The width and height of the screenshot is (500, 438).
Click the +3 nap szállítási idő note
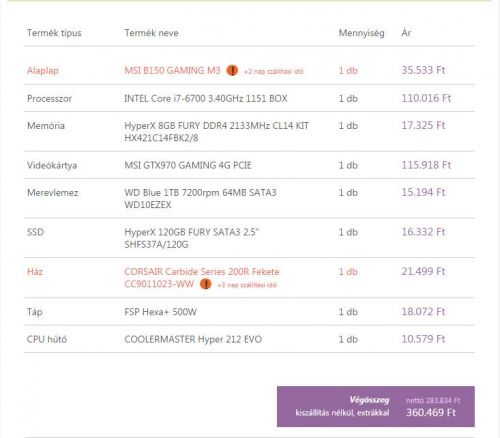(x=247, y=285)
